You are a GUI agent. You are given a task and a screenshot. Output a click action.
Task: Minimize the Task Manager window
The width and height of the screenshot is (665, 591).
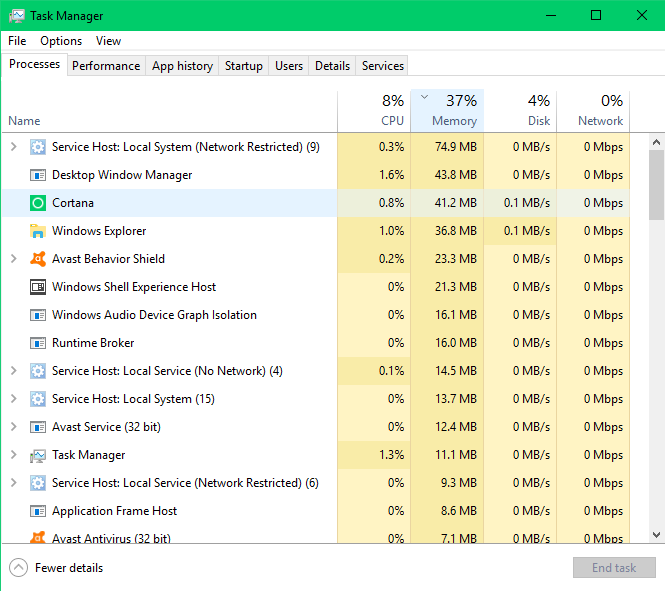(550, 16)
